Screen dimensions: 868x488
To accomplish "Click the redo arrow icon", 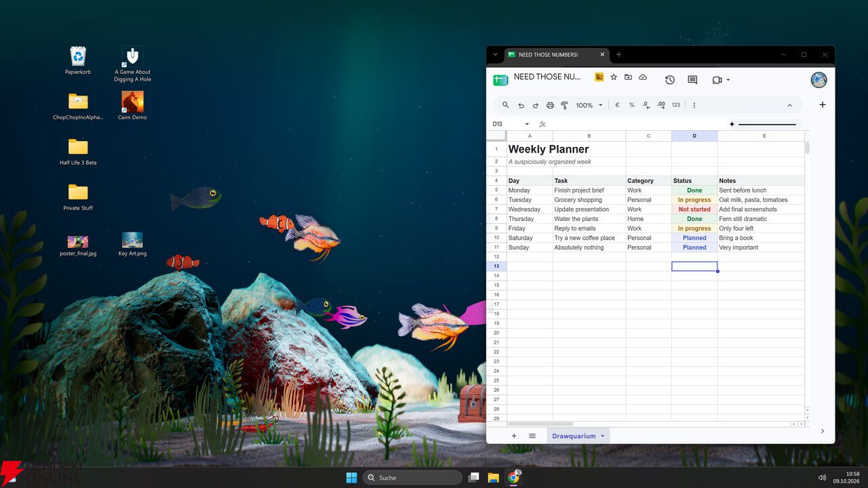I will click(x=535, y=105).
